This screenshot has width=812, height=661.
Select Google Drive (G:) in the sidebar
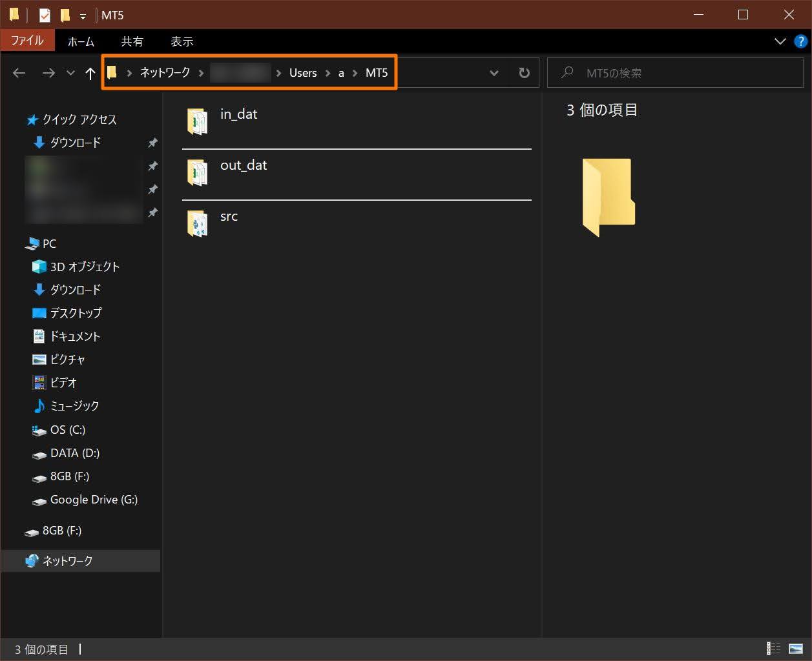[94, 500]
